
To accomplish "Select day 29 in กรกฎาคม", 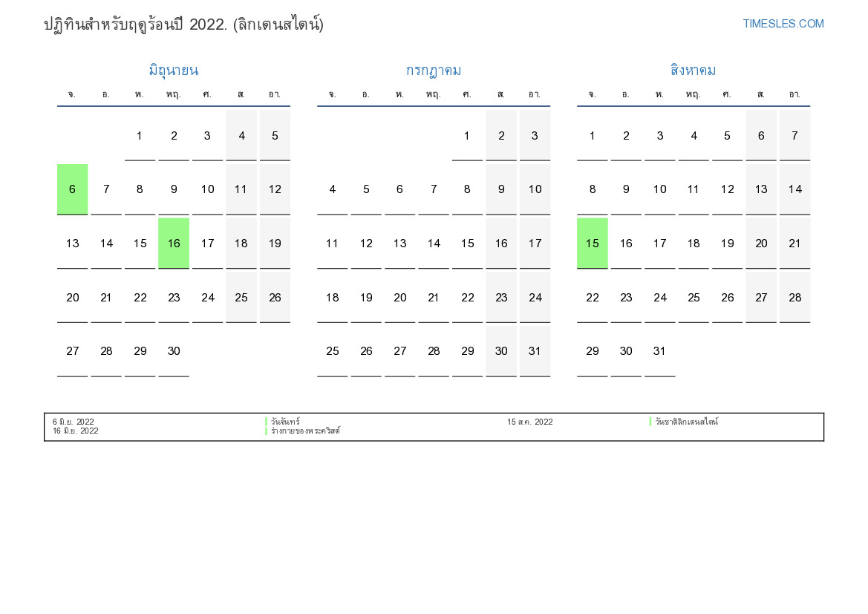I will point(467,351).
